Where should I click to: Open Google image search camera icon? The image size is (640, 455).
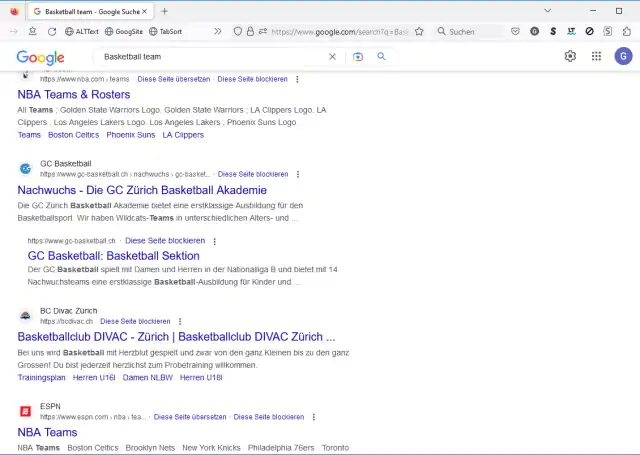(358, 57)
